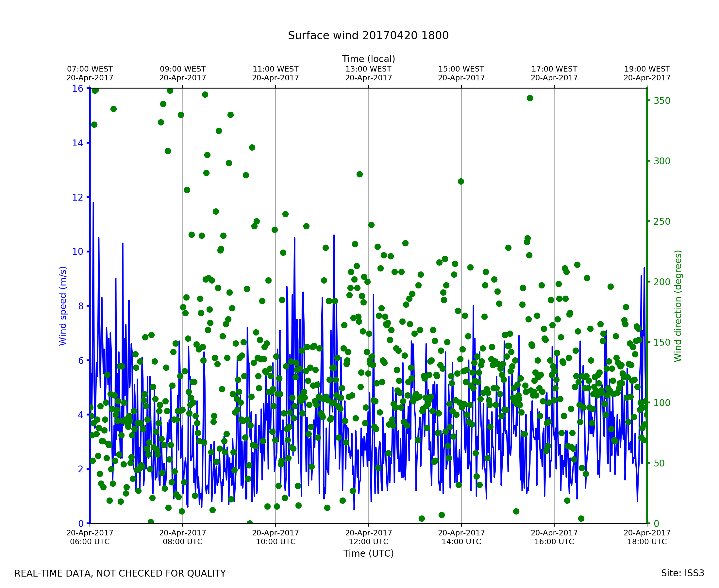This screenshot has width=719, height=588.
Task: Click the '10:00 UTC' bottom tick label
Action: click(x=276, y=542)
